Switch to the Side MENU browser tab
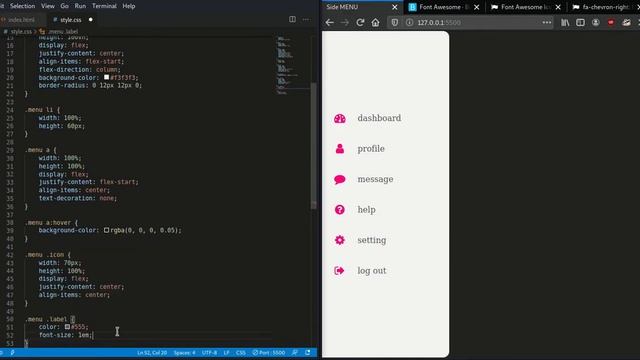The height and width of the screenshot is (360, 640). point(362,7)
